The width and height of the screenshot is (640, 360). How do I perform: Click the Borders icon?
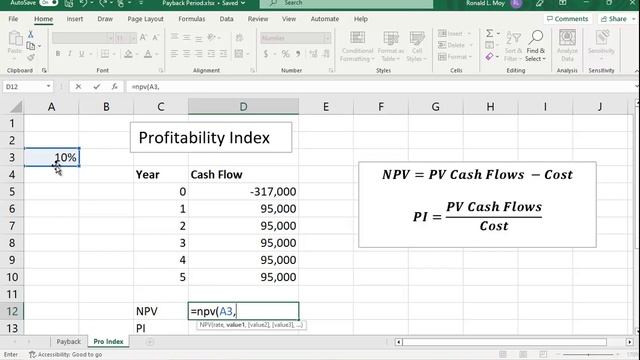[105, 53]
